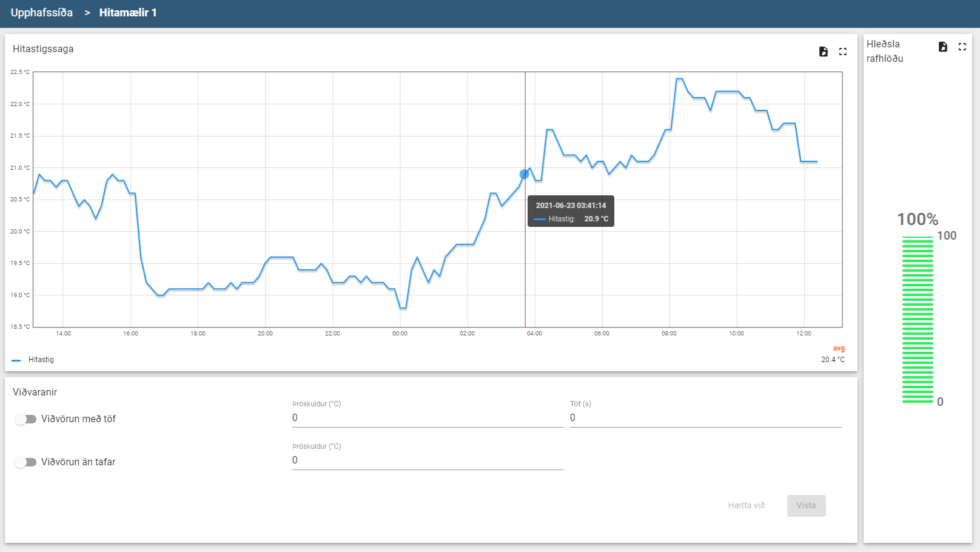Viewport: 980px width, 552px height.
Task: Click the Hitastigssaga panel title
Action: 43,49
